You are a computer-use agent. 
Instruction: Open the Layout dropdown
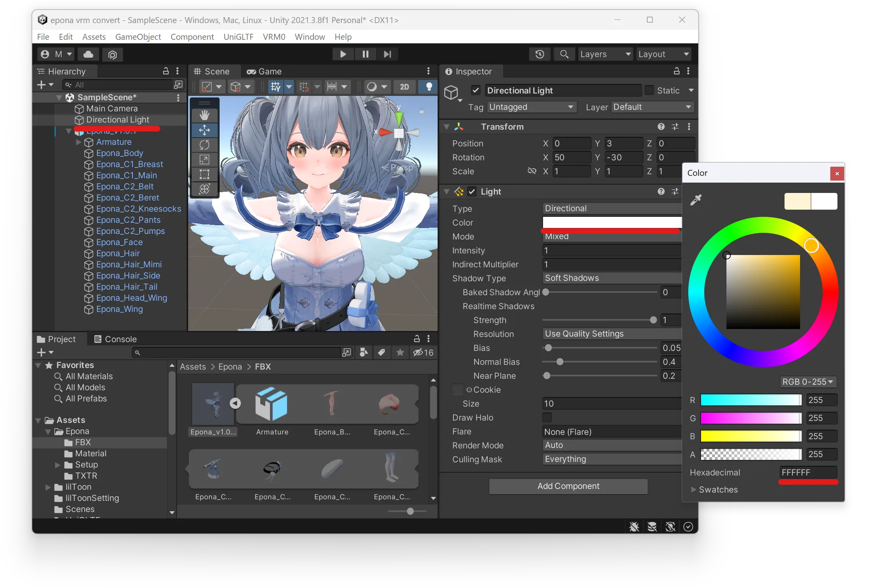point(663,54)
